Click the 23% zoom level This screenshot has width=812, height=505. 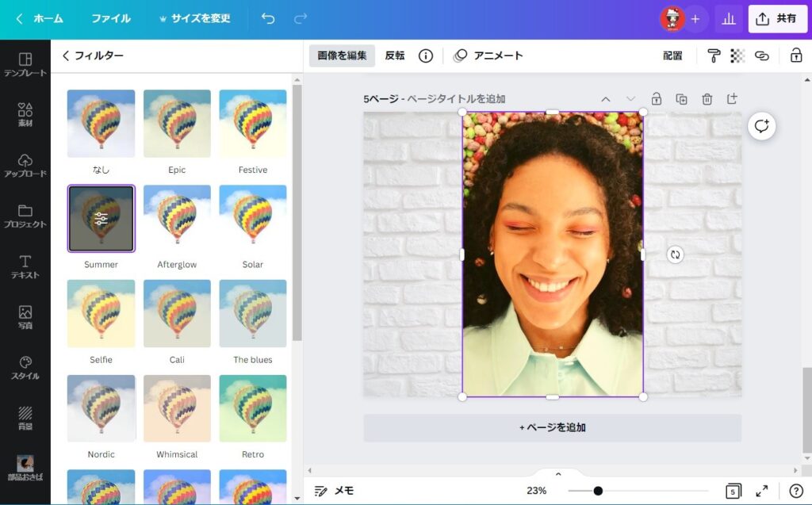(x=537, y=491)
